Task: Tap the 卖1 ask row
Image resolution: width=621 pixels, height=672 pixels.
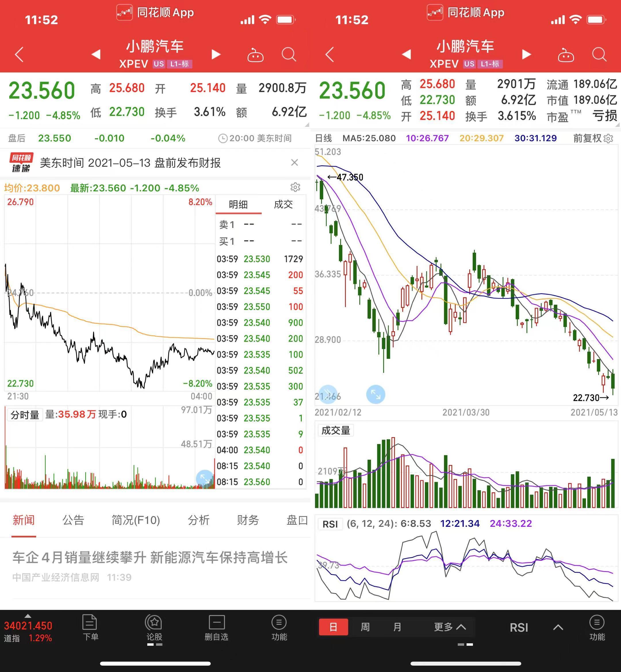Action: point(260,224)
